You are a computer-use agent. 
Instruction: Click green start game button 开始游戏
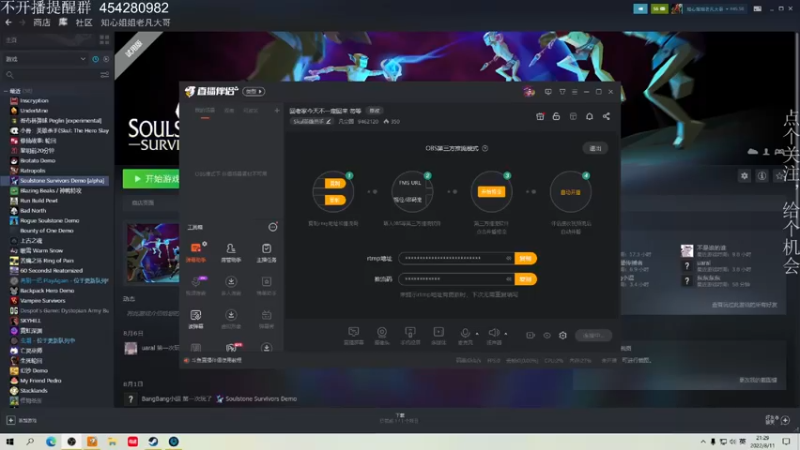point(151,179)
